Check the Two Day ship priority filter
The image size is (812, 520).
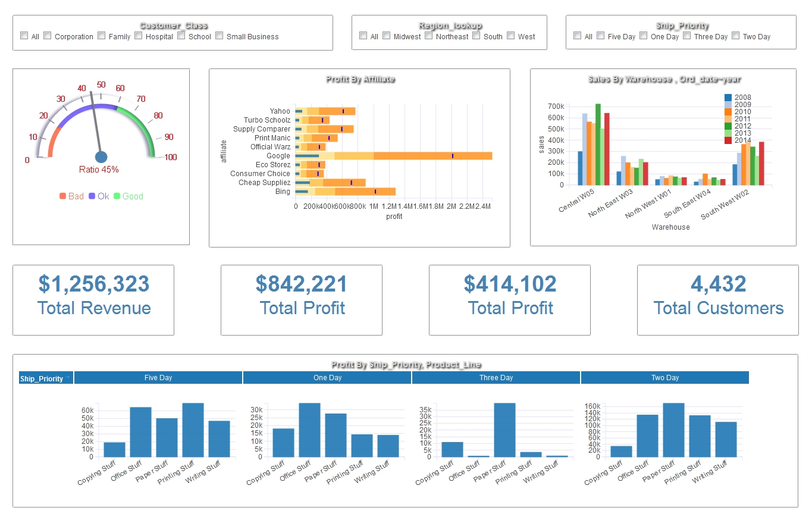(x=736, y=36)
